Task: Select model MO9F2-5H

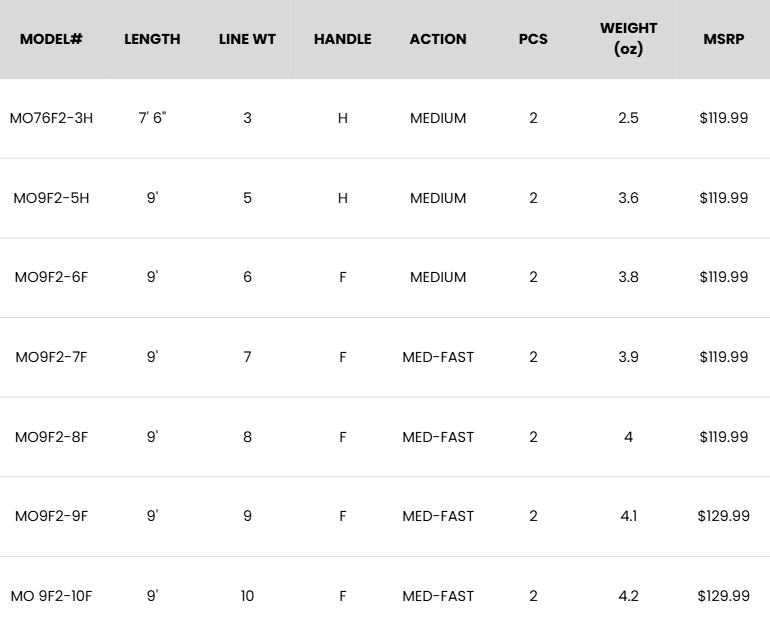Action: click(x=51, y=198)
